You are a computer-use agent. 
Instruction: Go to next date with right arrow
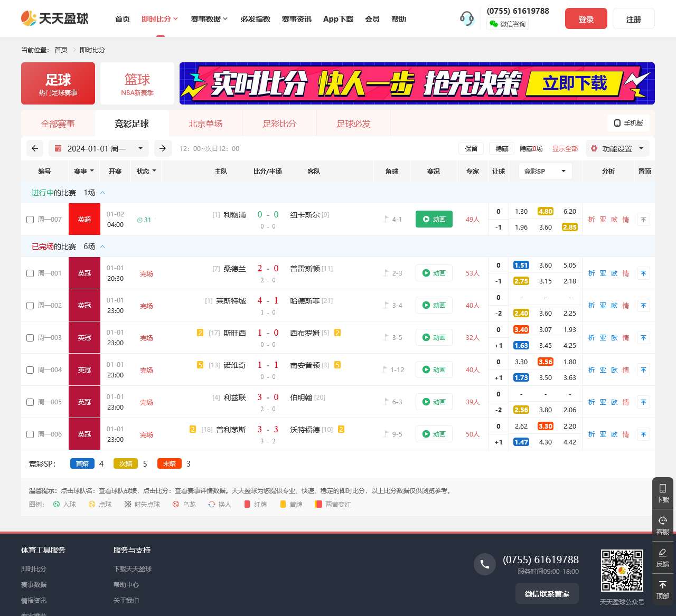(x=163, y=148)
